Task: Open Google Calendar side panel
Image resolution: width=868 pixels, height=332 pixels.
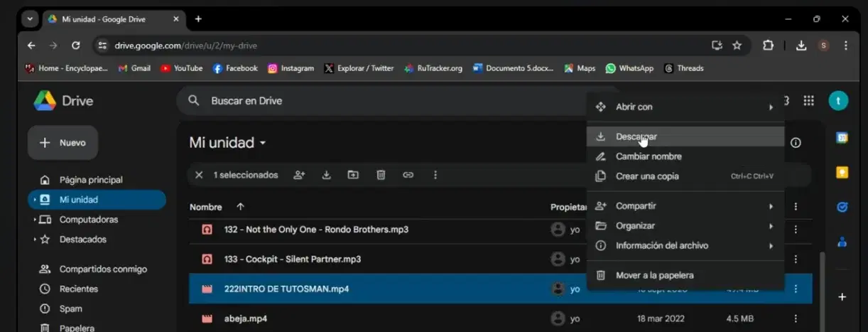Action: point(842,138)
